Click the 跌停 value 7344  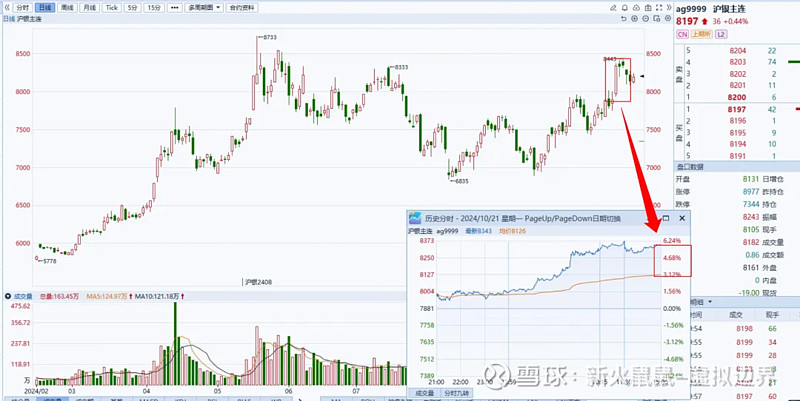coord(751,204)
